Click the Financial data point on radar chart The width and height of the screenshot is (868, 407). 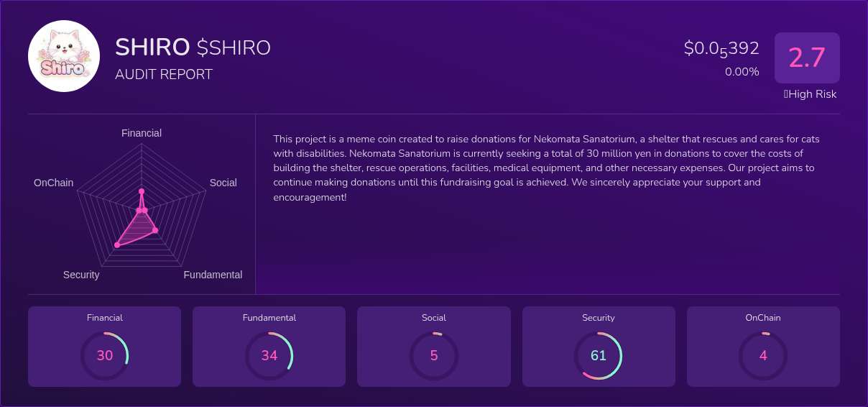point(142,191)
